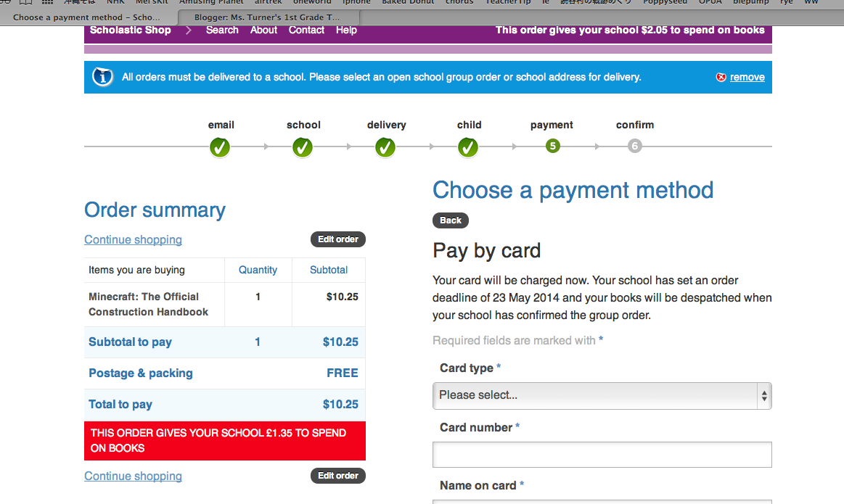Click the school step label

[303, 125]
